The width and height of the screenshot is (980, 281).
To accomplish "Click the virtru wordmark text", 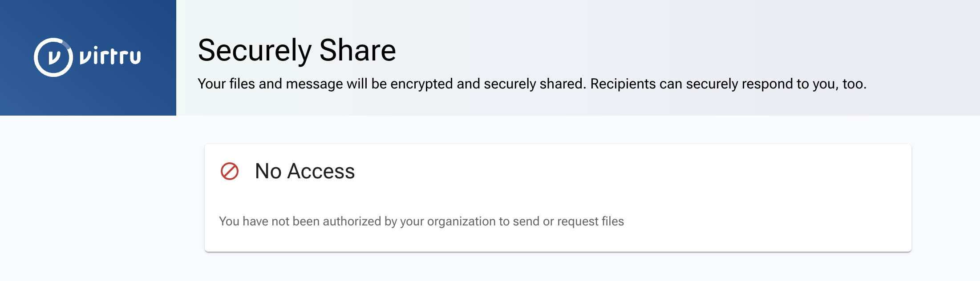I will tap(110, 57).
